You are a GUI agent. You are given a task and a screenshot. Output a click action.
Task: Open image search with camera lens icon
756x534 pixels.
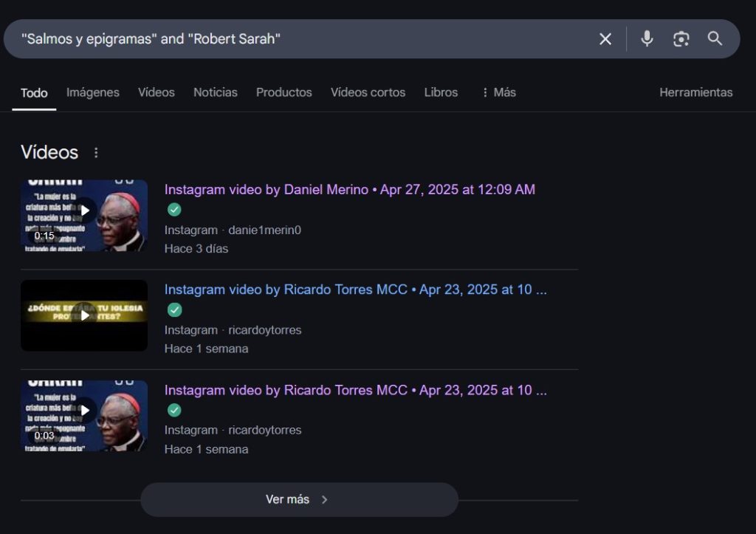(681, 39)
